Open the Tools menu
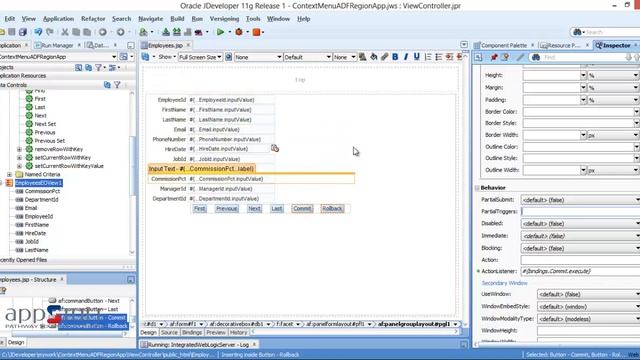The height and width of the screenshot is (360, 640). pos(253,19)
